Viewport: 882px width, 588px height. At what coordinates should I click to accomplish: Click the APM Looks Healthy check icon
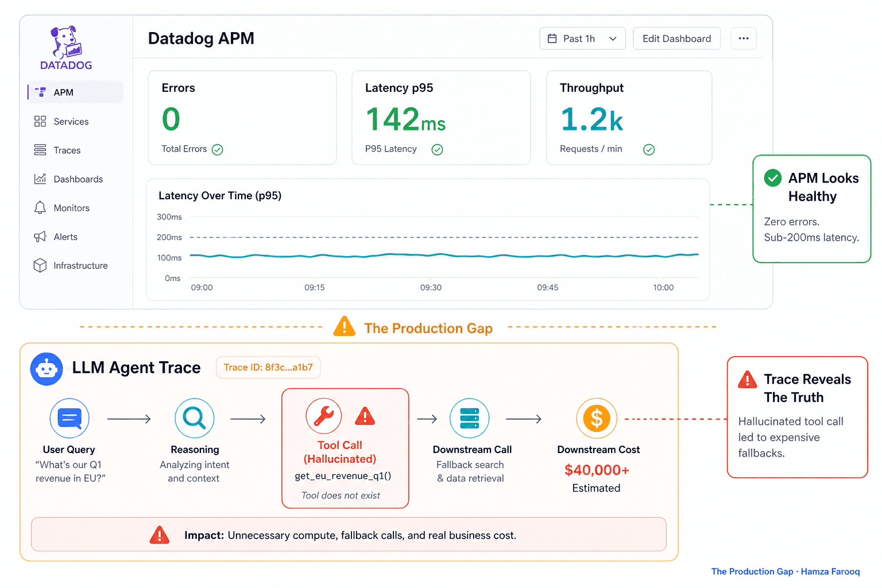coord(773,178)
